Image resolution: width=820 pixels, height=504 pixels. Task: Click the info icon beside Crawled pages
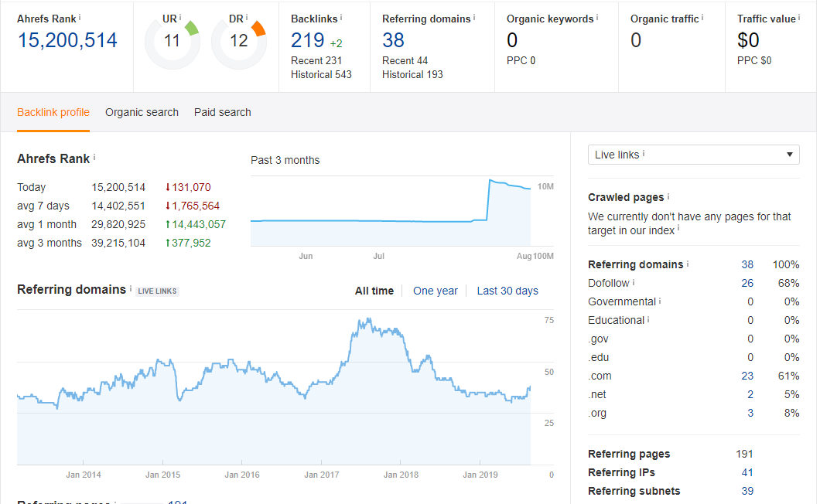[668, 196]
